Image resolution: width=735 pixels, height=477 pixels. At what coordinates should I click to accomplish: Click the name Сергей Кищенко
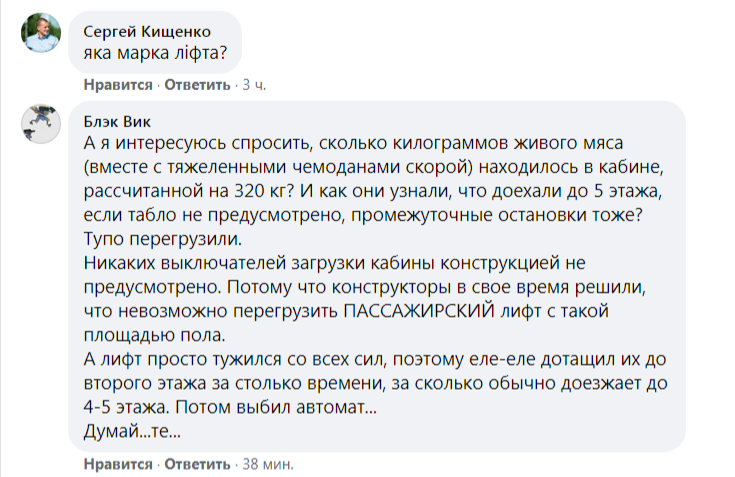pos(142,30)
